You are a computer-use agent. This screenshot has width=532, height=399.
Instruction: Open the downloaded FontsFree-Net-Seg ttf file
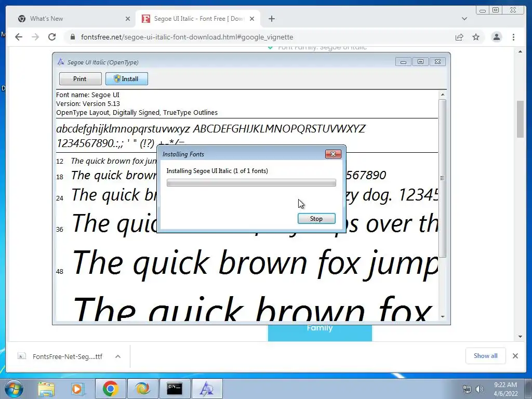(60, 356)
